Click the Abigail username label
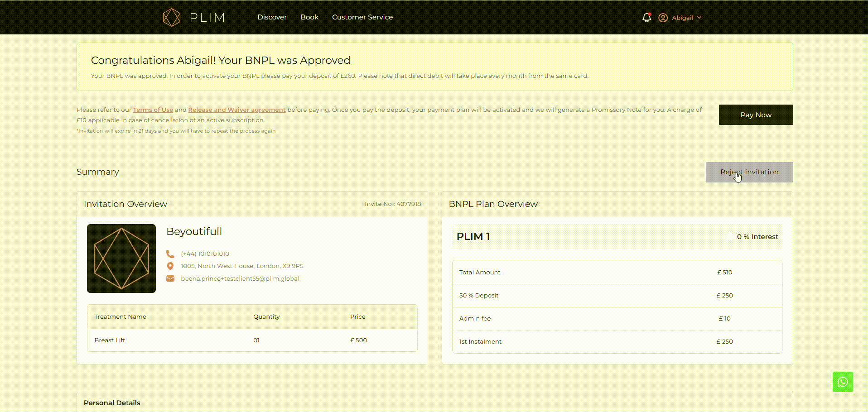 click(682, 18)
